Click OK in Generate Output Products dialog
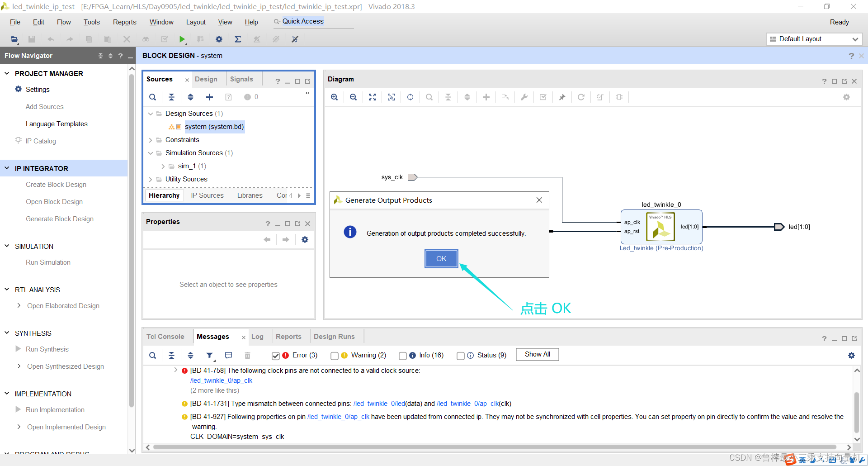 point(441,259)
